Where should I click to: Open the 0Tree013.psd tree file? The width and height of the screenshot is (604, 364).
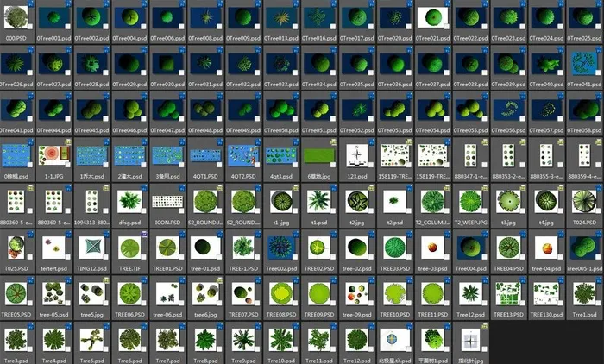click(281, 18)
